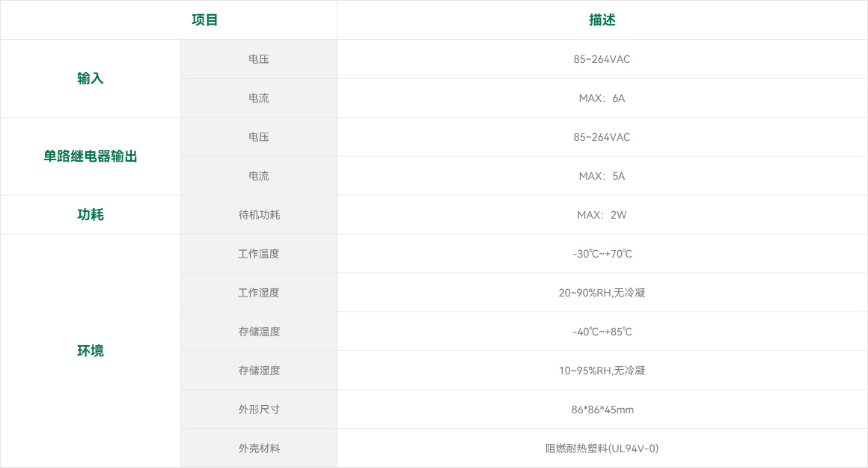868x468 pixels.
Task: Click the 工作温度 row label
Action: pyautogui.click(x=259, y=254)
